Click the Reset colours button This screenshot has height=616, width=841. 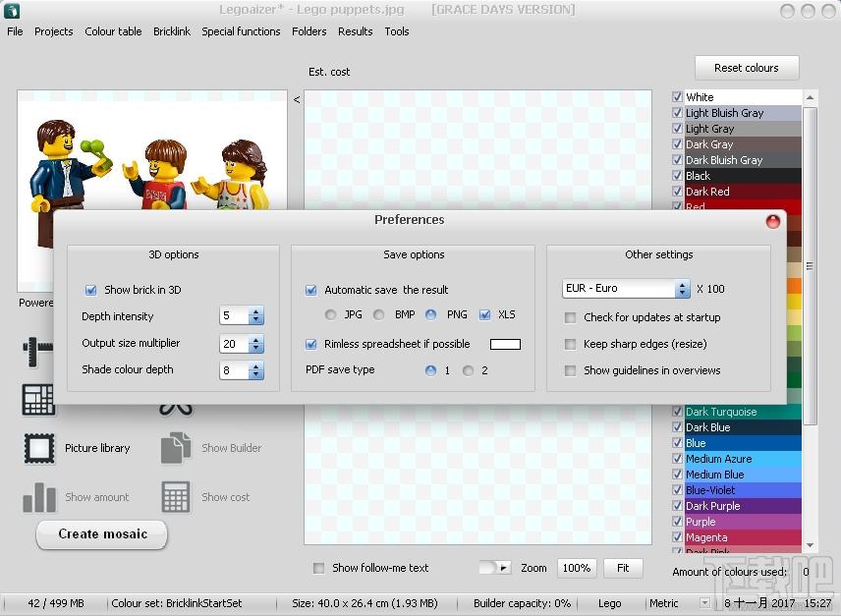click(747, 68)
